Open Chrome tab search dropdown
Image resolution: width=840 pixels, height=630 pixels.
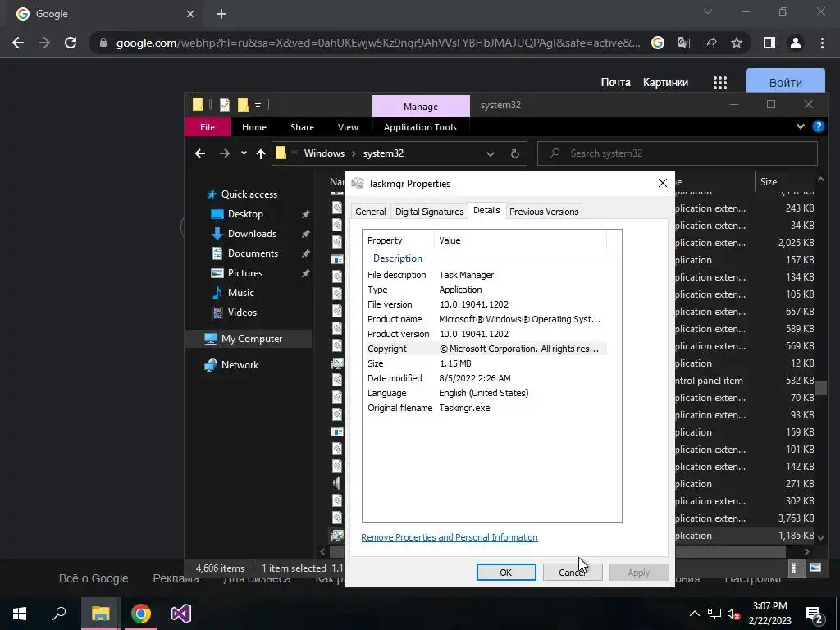[708, 11]
